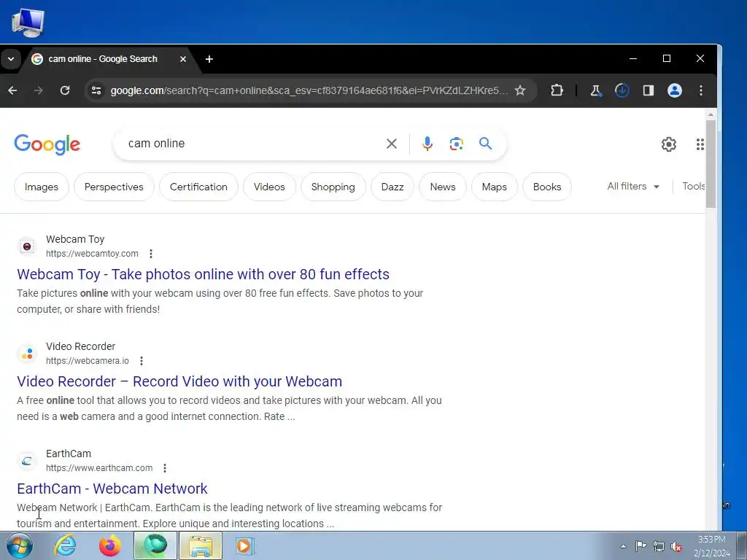The width and height of the screenshot is (747, 560).
Task: Click the page vertical scrollbar thumb
Action: 711,164
